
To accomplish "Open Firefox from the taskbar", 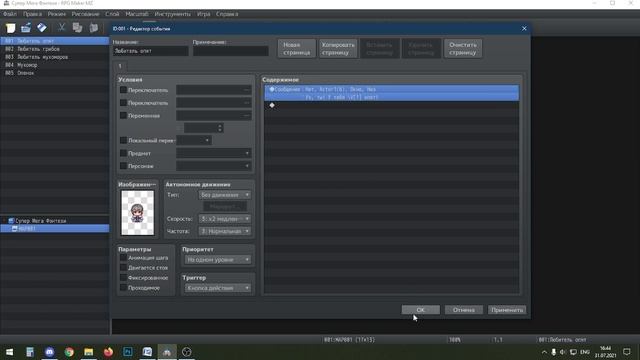I will click(x=108, y=352).
